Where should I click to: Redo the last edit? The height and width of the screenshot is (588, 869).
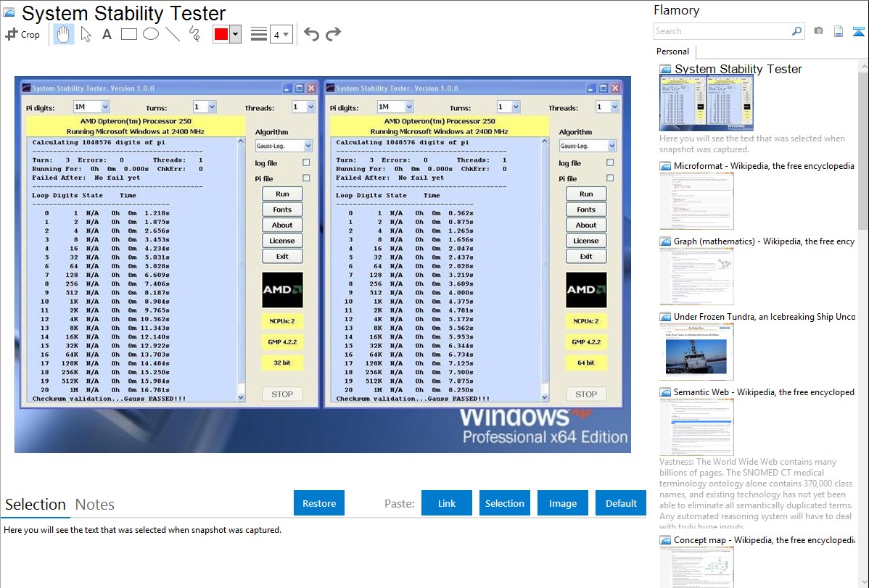(x=333, y=34)
